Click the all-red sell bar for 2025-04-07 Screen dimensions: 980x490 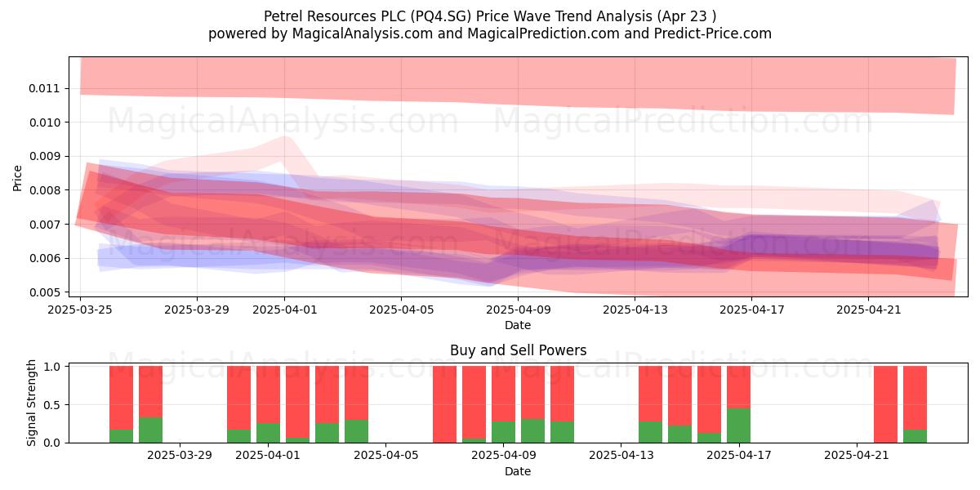pos(444,404)
